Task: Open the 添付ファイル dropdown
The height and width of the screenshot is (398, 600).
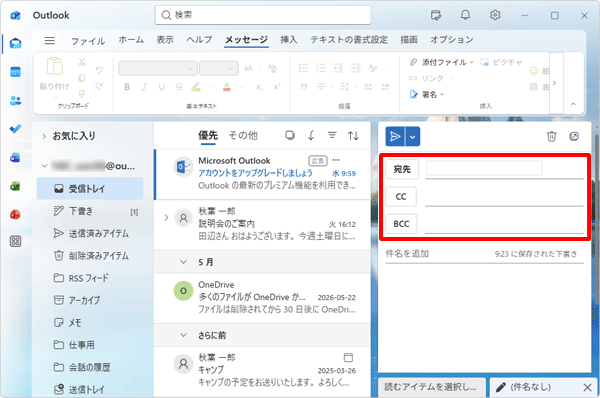Action: [442, 62]
